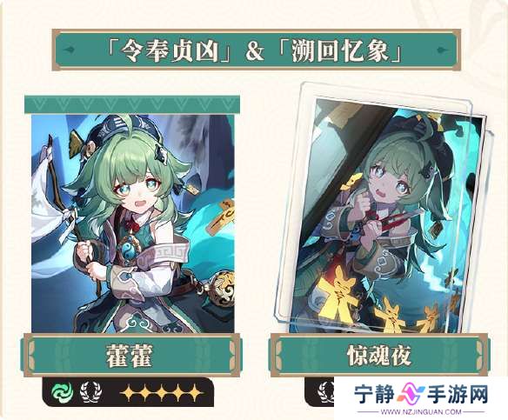Click the 宁静手游网 watermark text
This screenshot has width=508, height=420.
click(x=421, y=394)
